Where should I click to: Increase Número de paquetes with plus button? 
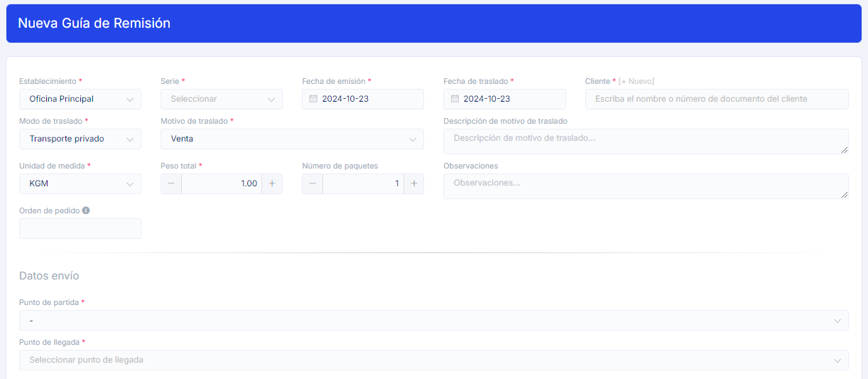[x=413, y=183]
